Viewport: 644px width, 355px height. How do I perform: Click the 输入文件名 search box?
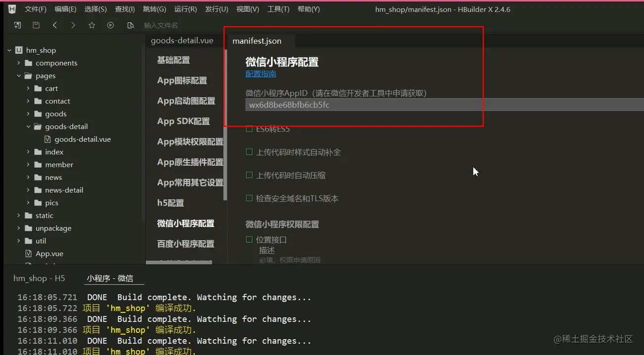(x=161, y=25)
